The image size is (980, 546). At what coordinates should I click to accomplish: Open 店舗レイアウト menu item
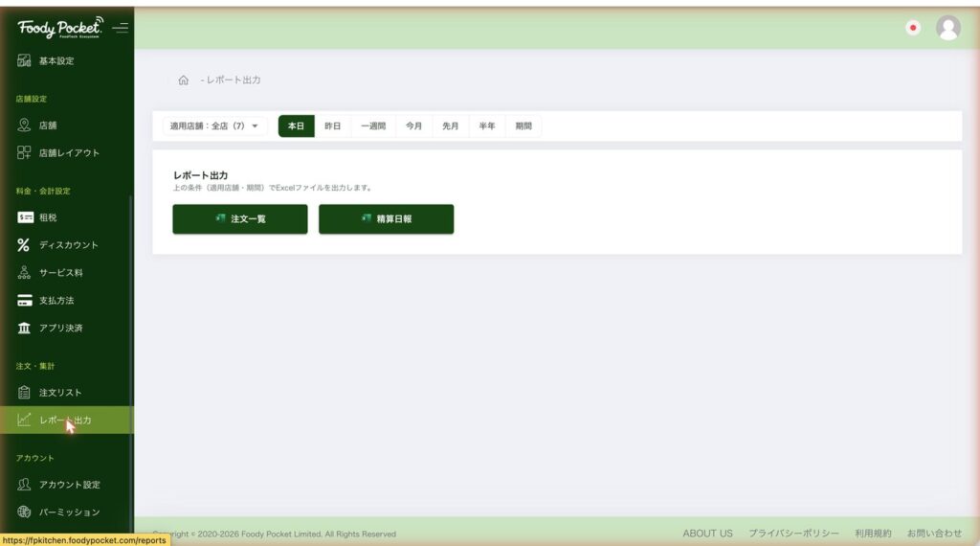(69, 152)
